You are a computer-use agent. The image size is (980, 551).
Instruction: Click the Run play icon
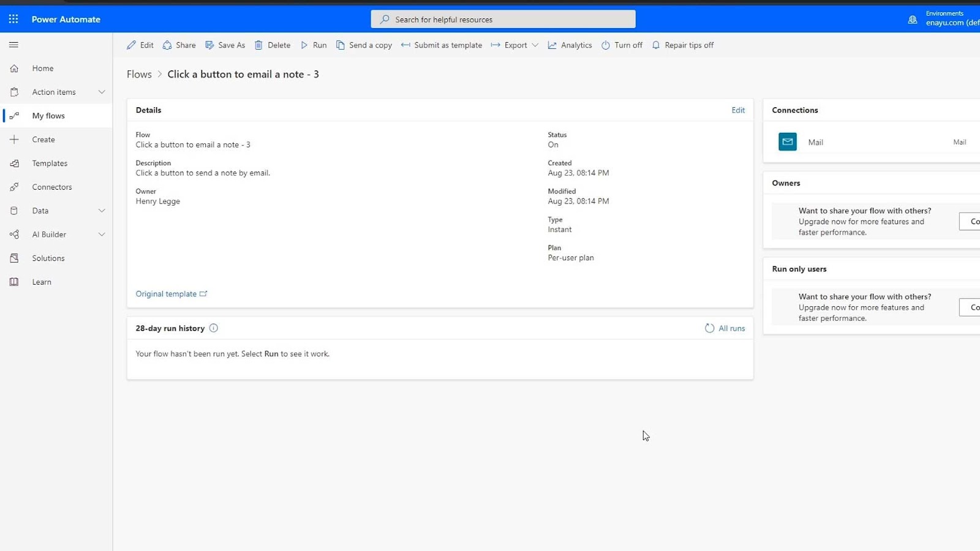[304, 45]
